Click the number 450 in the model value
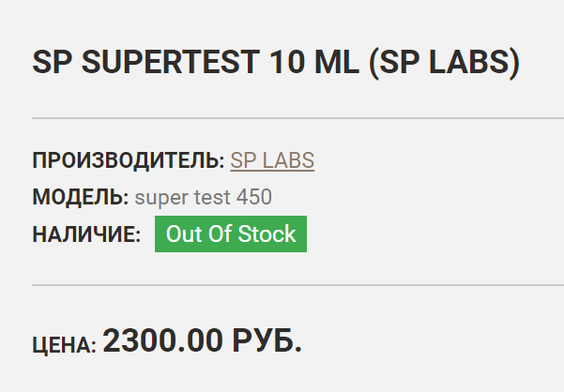 click(254, 198)
